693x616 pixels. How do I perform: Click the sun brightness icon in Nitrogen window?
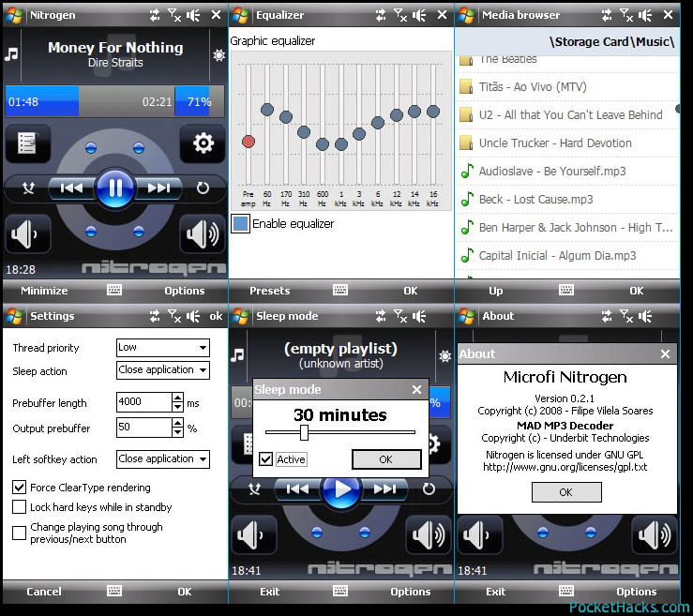pyautogui.click(x=218, y=55)
